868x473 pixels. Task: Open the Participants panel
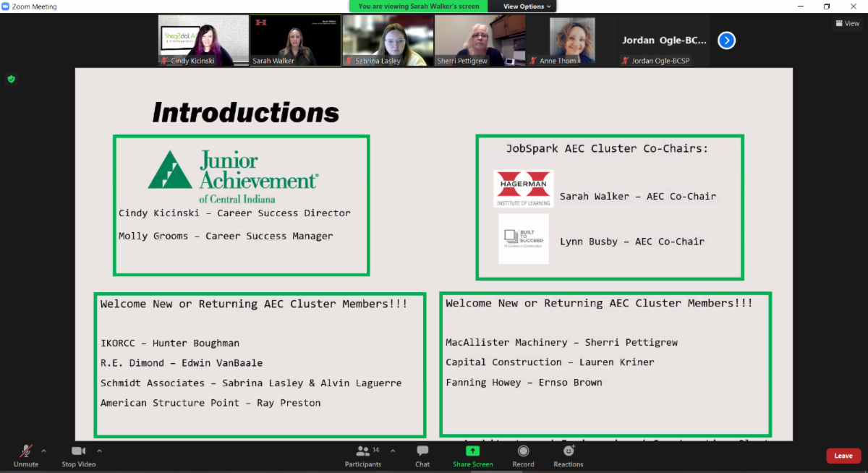363,451
